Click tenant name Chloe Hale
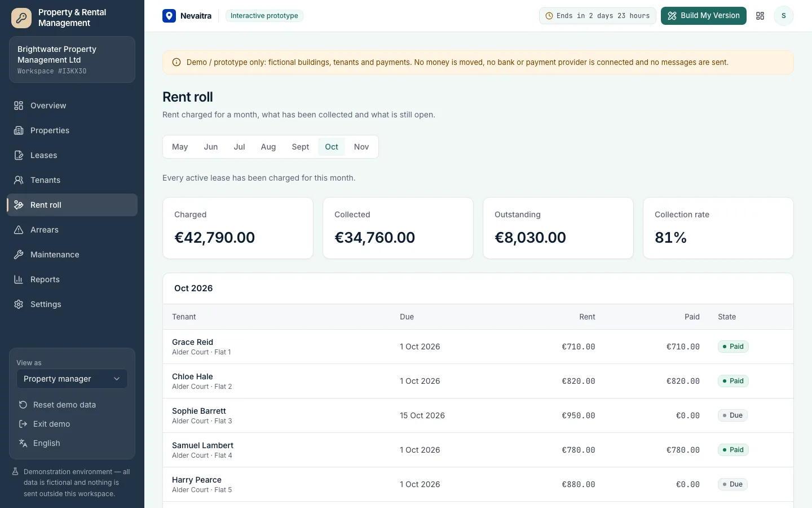This screenshot has height=508, width=812. click(x=192, y=376)
